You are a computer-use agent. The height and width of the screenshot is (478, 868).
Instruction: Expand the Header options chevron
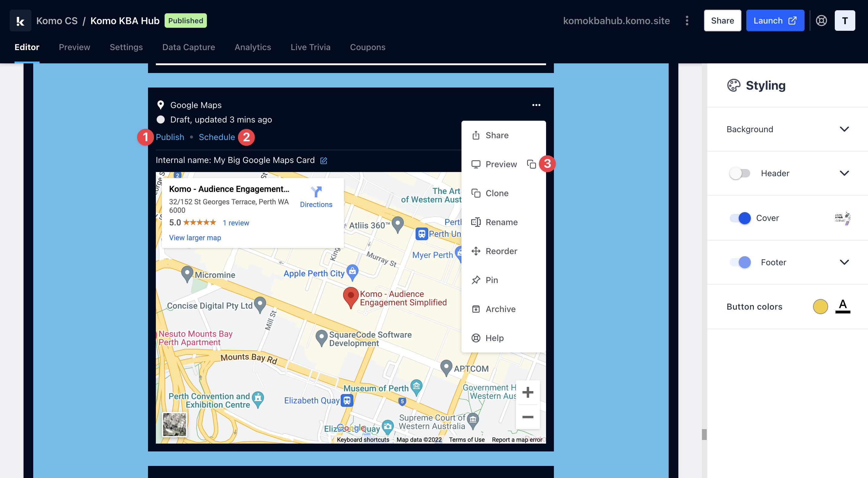click(x=844, y=173)
